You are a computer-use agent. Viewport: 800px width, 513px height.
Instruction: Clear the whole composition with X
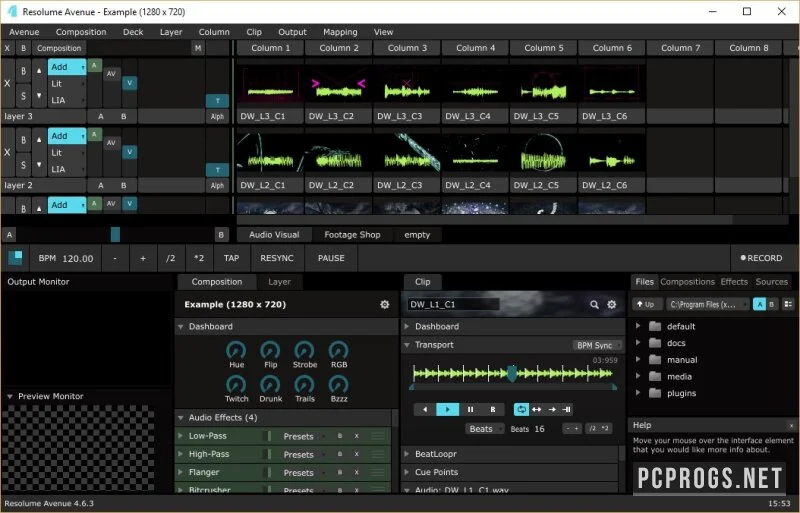[7, 48]
